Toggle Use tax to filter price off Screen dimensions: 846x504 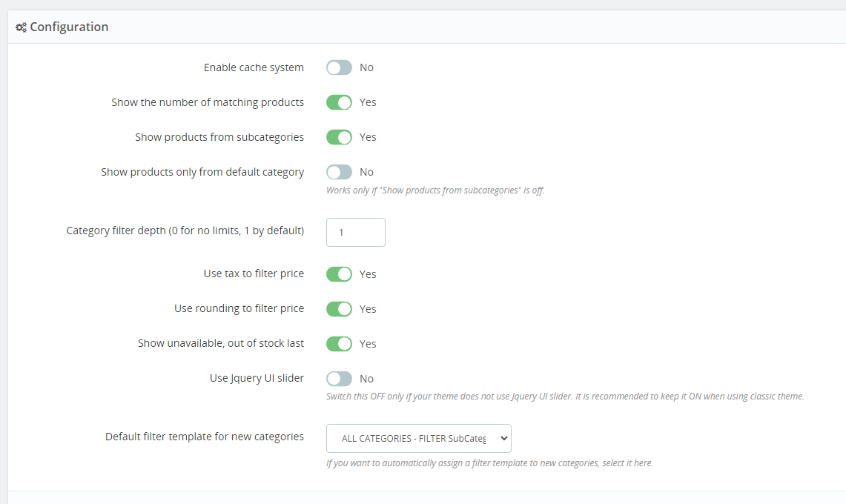(x=339, y=274)
